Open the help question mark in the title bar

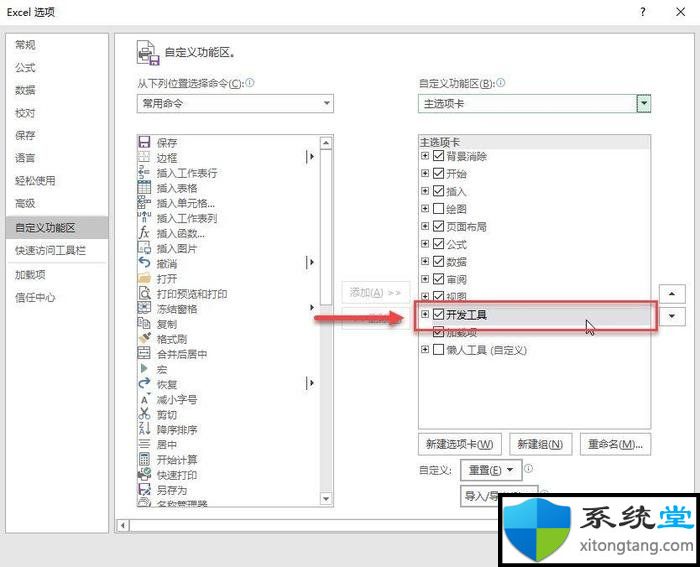coord(642,12)
